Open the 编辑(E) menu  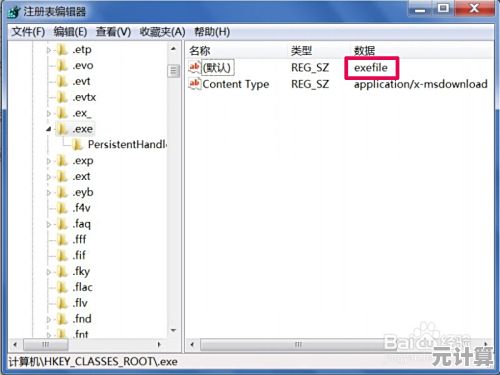(x=70, y=32)
